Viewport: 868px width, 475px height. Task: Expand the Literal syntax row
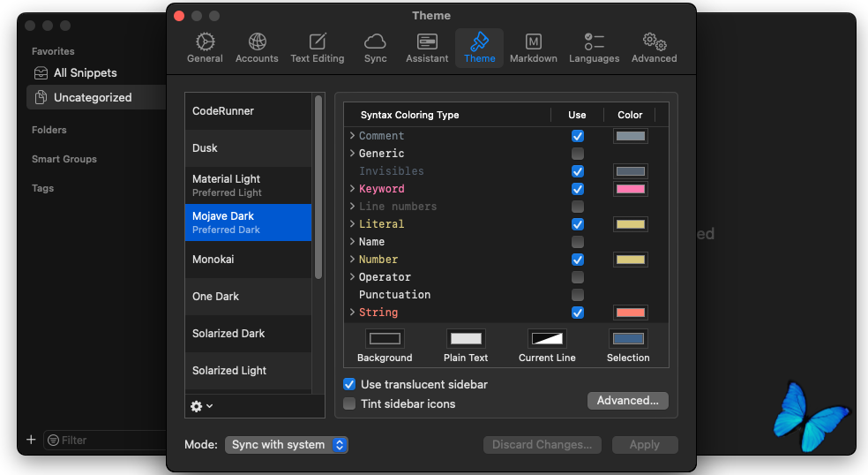pyautogui.click(x=352, y=224)
